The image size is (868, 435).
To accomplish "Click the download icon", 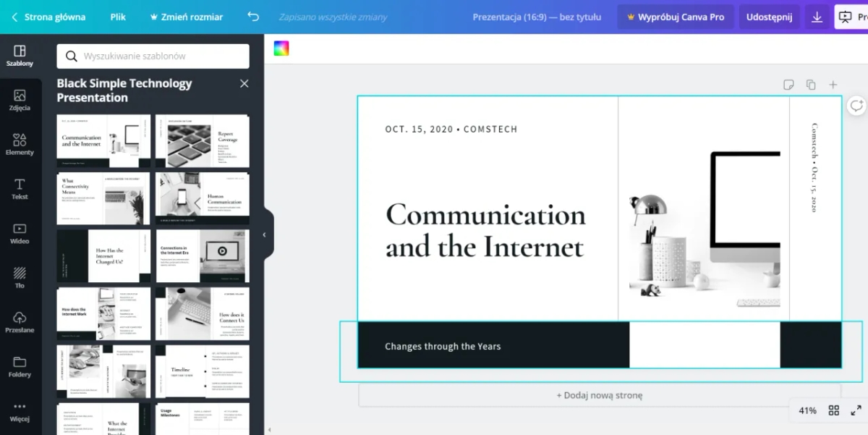I will 817,17.
